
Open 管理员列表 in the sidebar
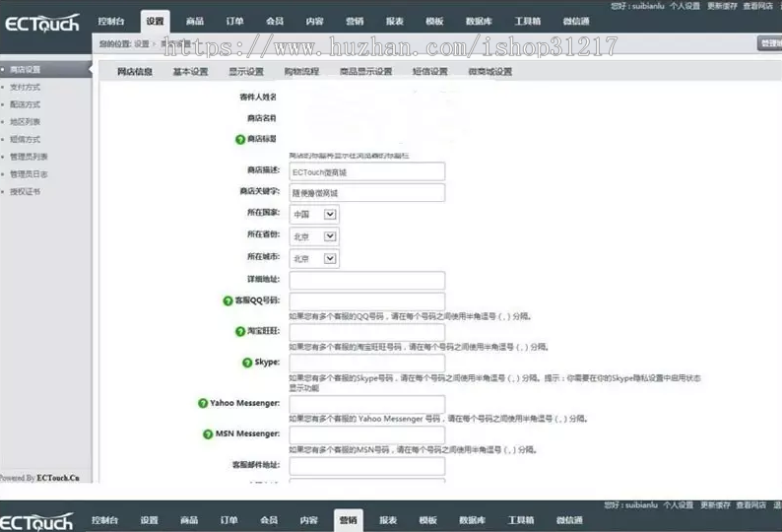pyautogui.click(x=29, y=157)
